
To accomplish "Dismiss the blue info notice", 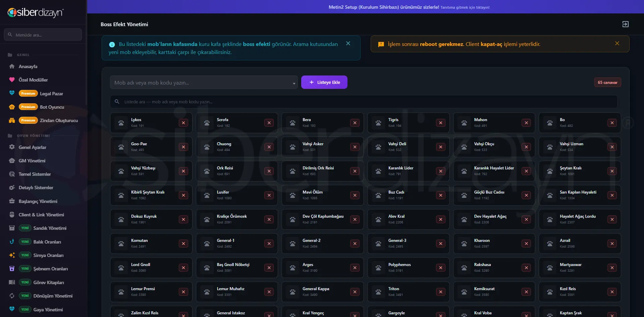I will point(348,44).
